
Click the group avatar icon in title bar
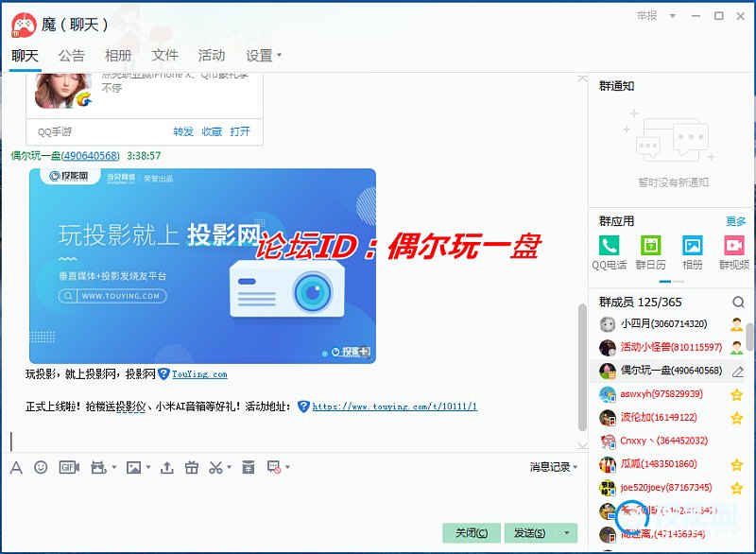coord(24,26)
